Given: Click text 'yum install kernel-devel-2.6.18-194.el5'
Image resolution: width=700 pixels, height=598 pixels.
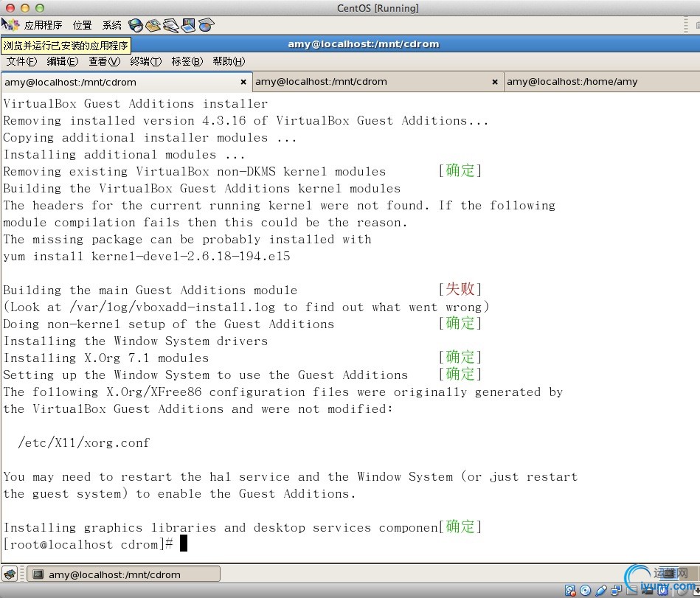Looking at the screenshot, I should [x=147, y=257].
